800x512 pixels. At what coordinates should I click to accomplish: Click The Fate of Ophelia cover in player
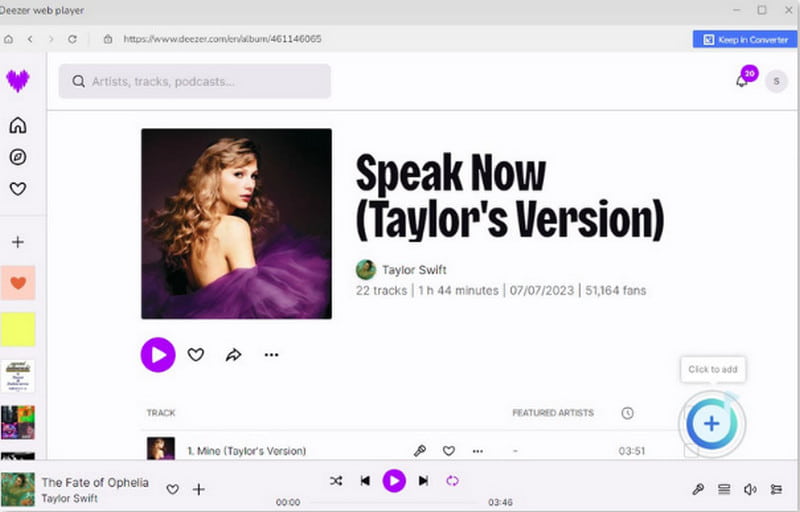point(18,489)
